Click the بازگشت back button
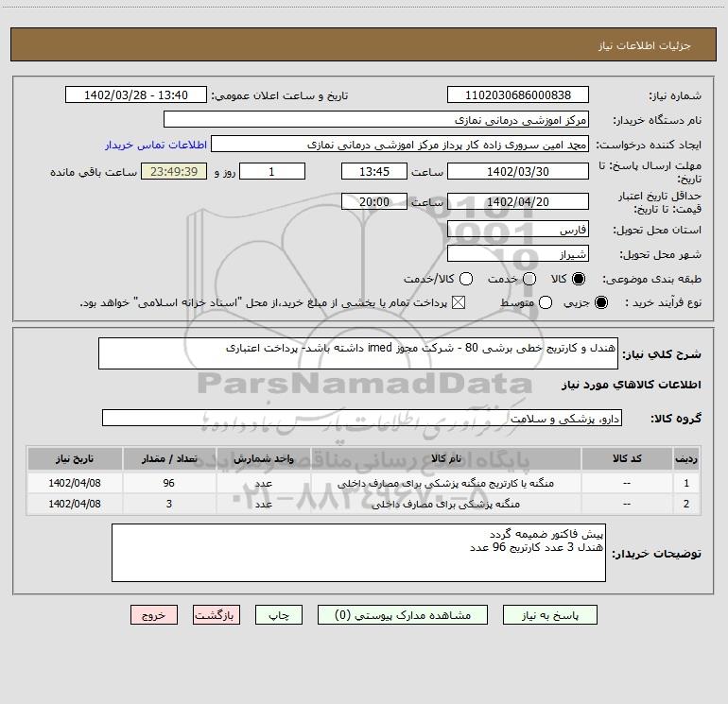Screen dimensions: 728x704 coord(217,615)
